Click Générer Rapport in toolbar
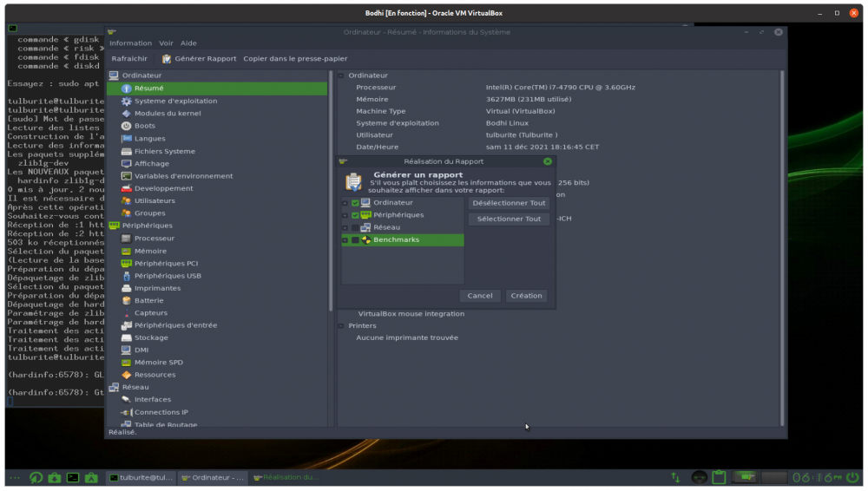Viewport: 868px width, 491px height. point(199,59)
